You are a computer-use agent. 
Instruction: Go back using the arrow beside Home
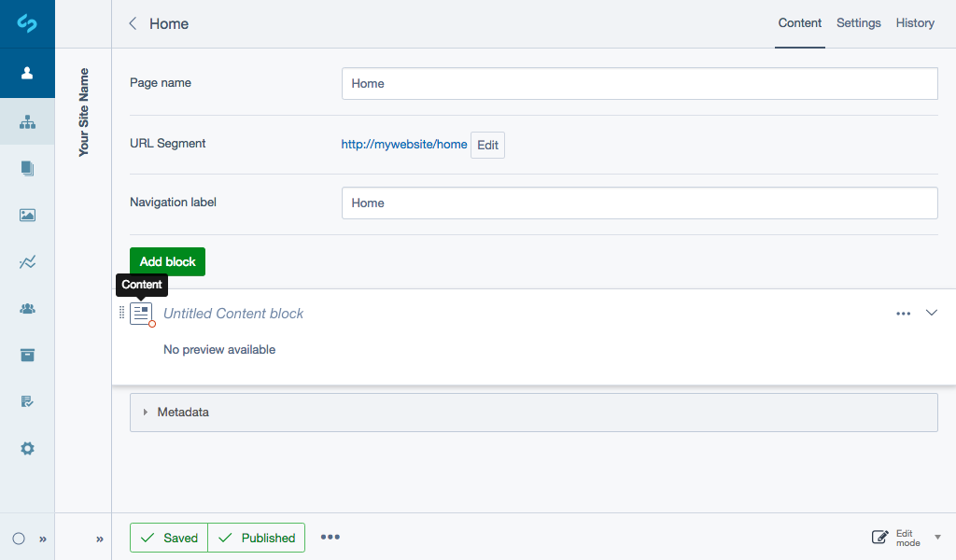pyautogui.click(x=133, y=23)
